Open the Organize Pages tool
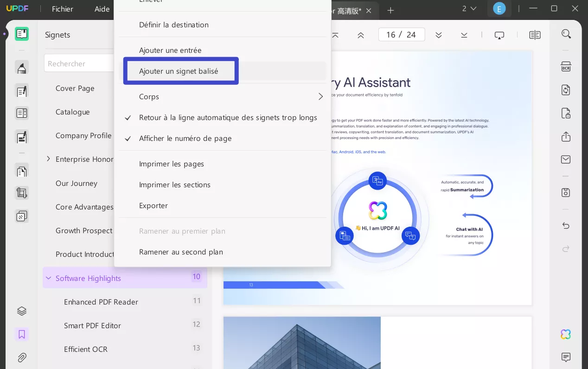The image size is (588, 369). coord(22,171)
